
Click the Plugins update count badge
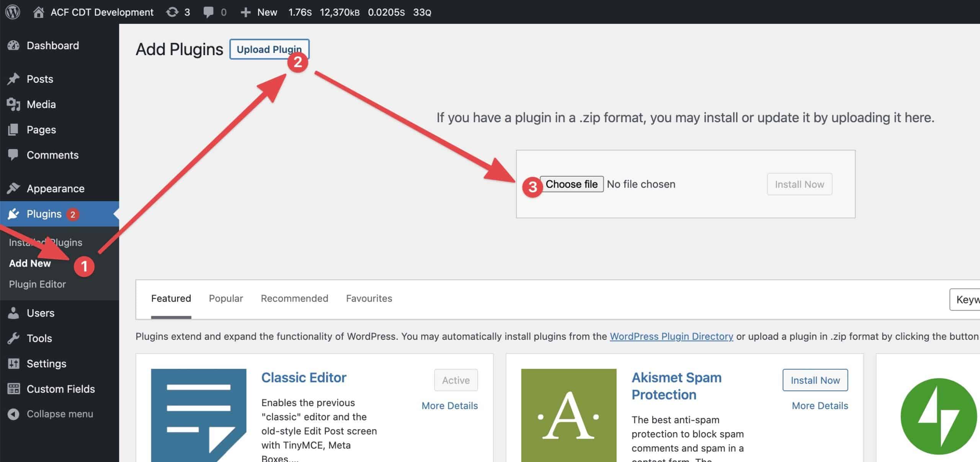pyautogui.click(x=72, y=214)
